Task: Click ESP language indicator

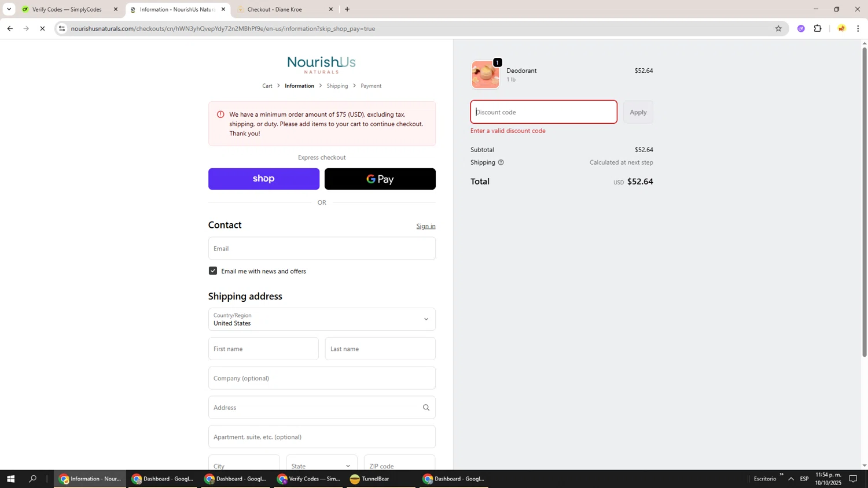Action: (804, 479)
